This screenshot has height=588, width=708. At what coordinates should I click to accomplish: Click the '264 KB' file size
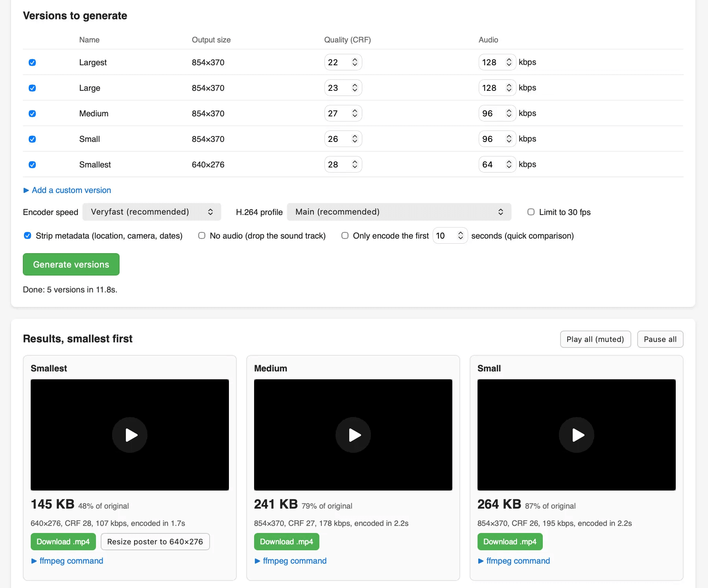[x=500, y=504]
